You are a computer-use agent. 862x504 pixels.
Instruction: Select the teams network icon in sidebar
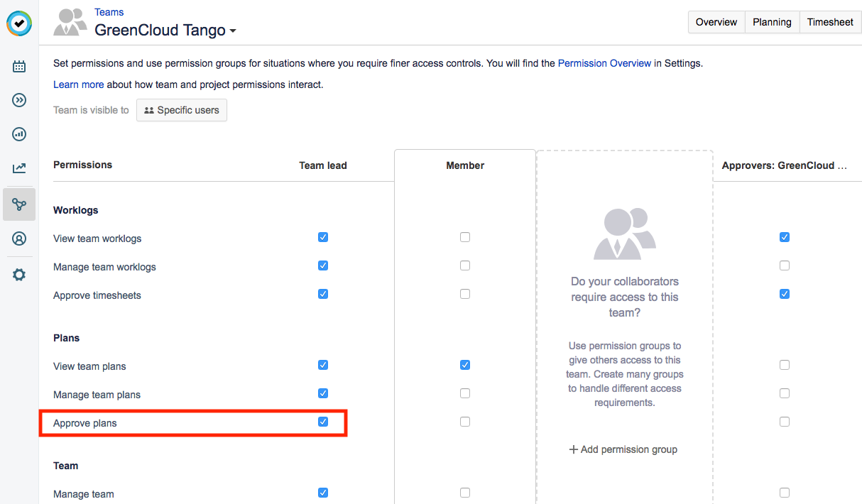(19, 204)
